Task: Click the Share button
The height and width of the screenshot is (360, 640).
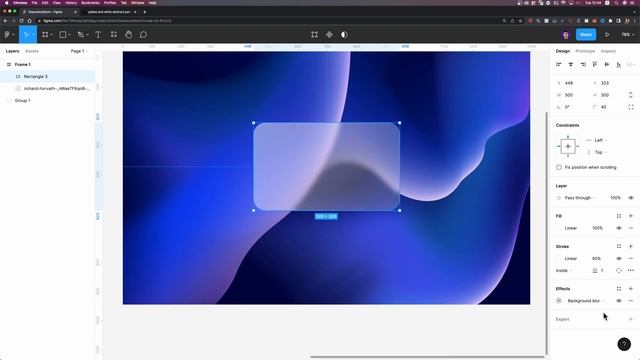Action: pos(586,35)
